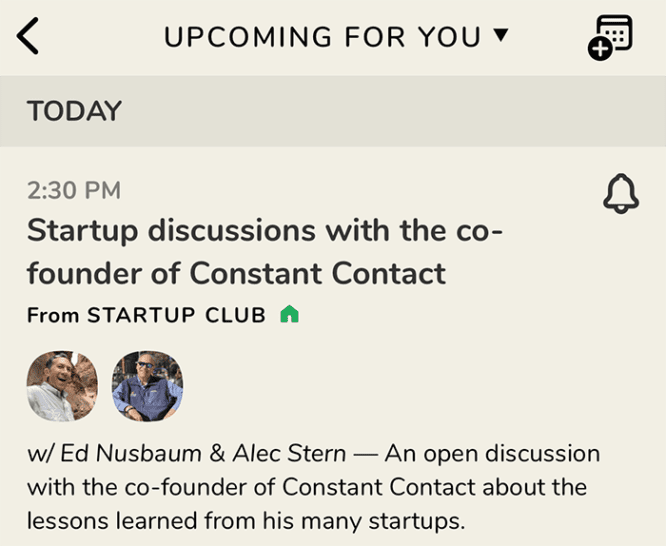This screenshot has width=666, height=546.
Task: Open the Startup discussions event title
Action: 265,230
